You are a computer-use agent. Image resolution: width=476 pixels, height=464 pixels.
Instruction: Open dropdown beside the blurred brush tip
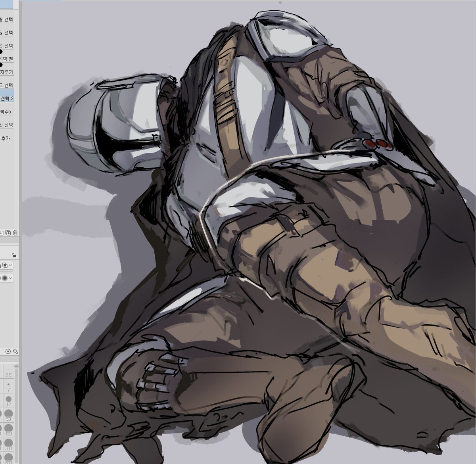10,278
